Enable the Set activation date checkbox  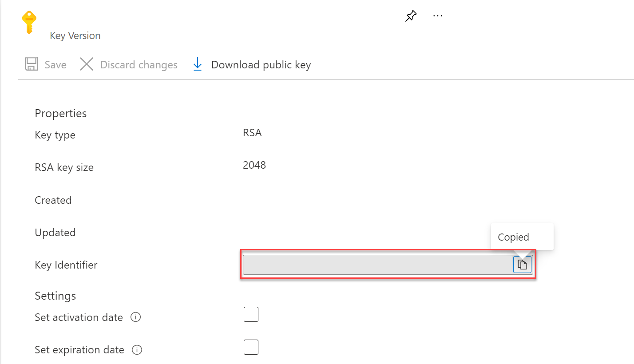click(251, 314)
